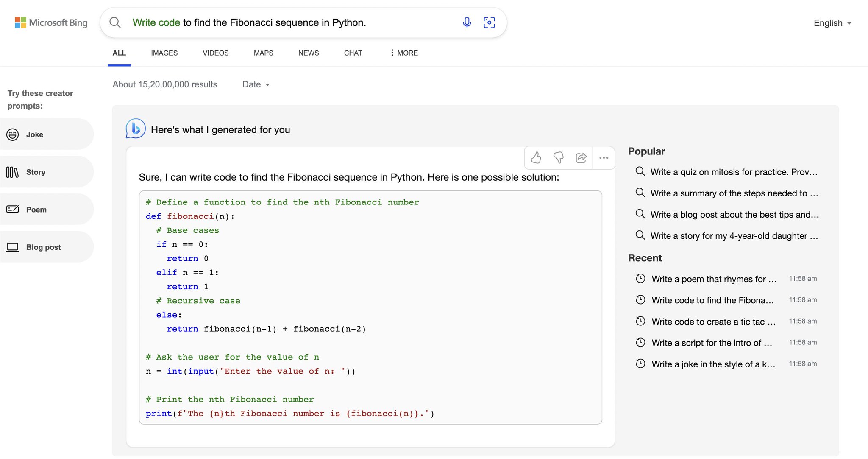This screenshot has width=868, height=459.
Task: Click the books icon next to Story
Action: (13, 172)
